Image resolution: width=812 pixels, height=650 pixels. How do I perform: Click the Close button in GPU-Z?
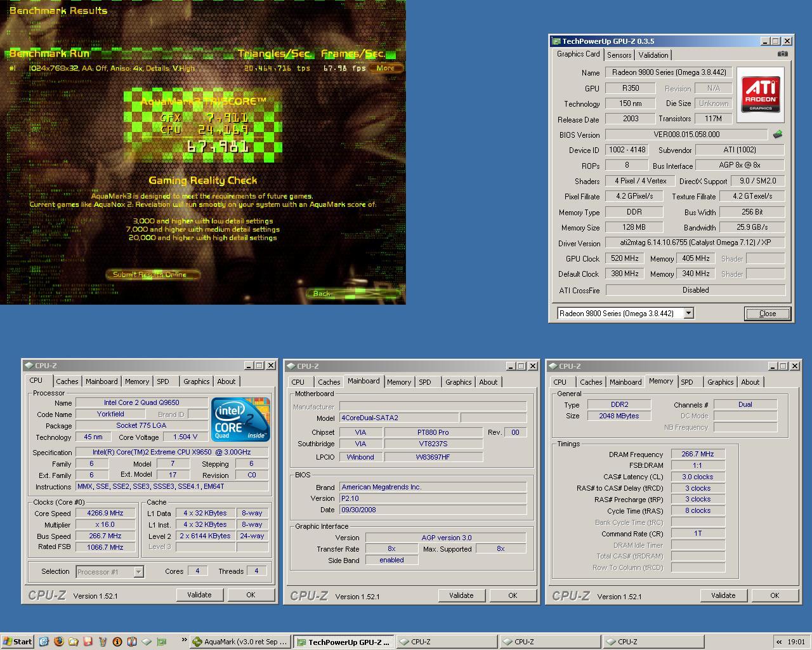(x=767, y=314)
